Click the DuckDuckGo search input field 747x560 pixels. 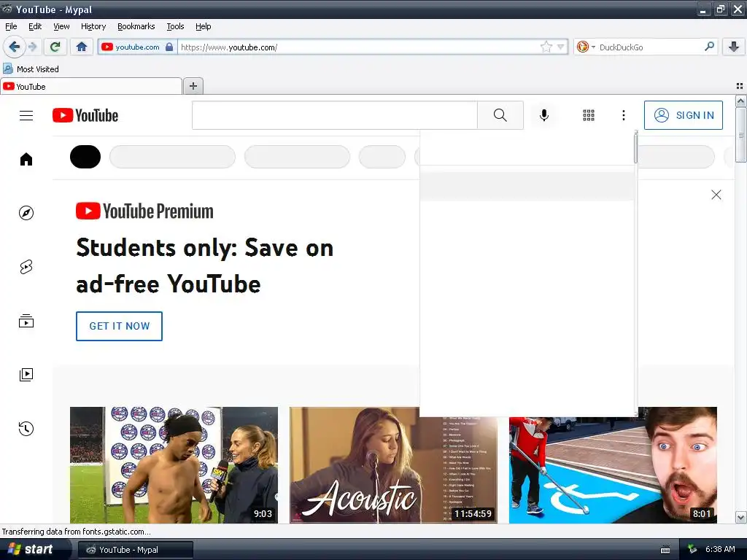650,47
